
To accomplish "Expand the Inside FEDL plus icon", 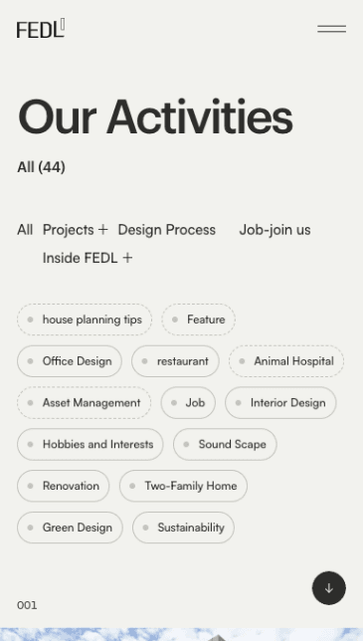I will (127, 258).
